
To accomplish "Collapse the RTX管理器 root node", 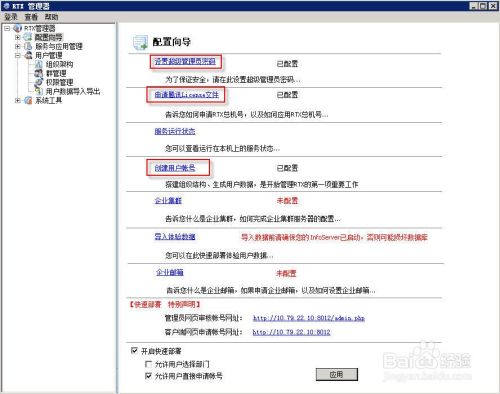I will pyautogui.click(x=7, y=28).
